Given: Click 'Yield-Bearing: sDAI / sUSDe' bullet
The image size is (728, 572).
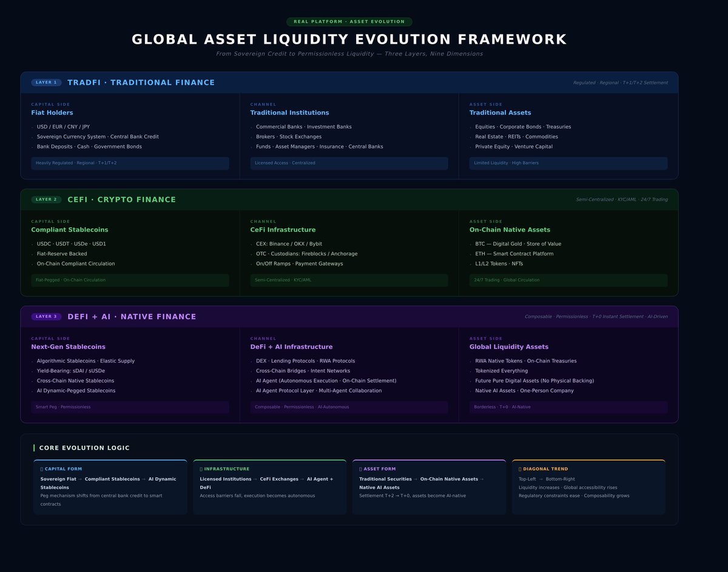Looking at the screenshot, I should (71, 371).
